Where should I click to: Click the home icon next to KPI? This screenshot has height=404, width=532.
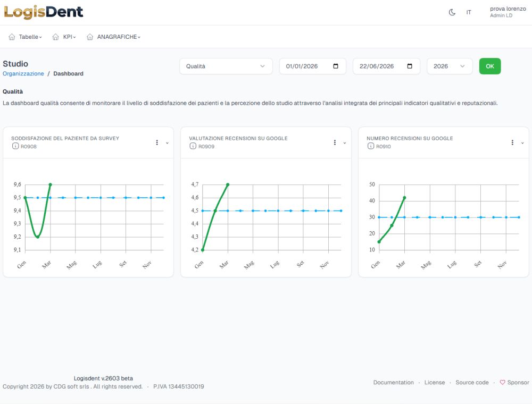56,37
